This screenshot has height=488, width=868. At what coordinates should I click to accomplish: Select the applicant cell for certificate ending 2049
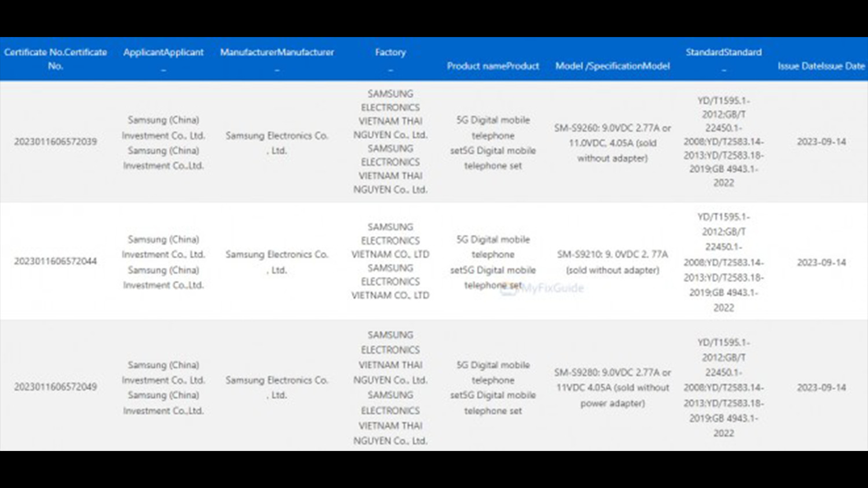[x=163, y=387]
